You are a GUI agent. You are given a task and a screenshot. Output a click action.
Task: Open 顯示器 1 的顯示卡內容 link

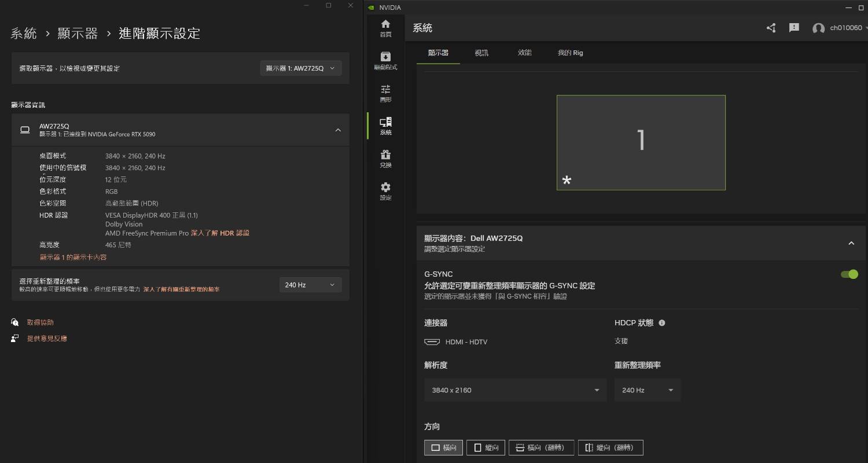click(x=73, y=258)
